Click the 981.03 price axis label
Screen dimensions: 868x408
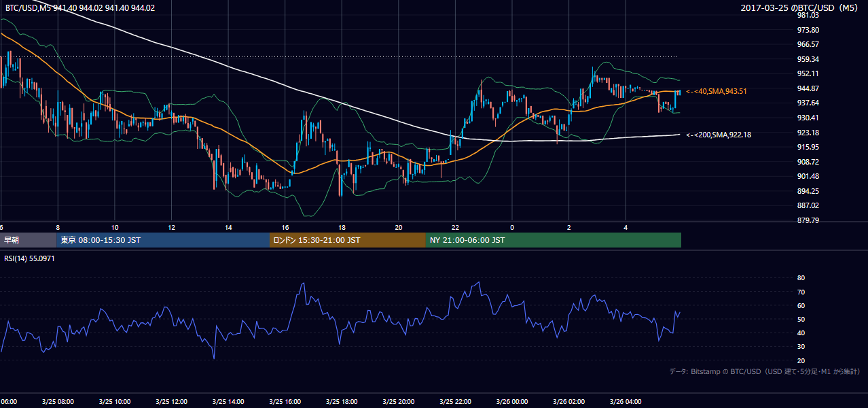808,15
